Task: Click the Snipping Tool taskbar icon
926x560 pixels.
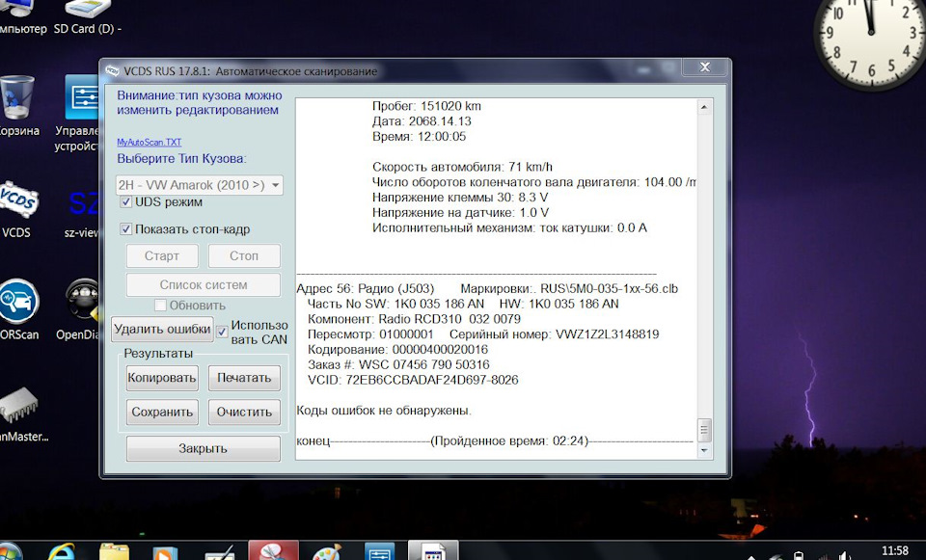Action: click(273, 551)
